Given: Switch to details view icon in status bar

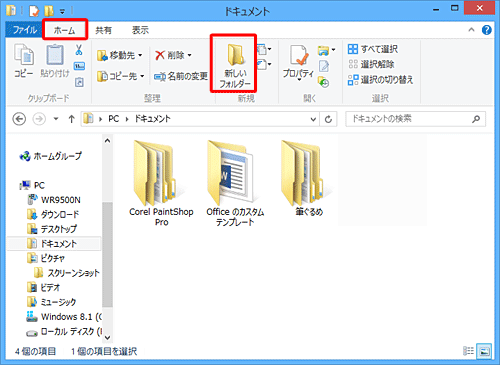Looking at the screenshot, I should [x=468, y=351].
